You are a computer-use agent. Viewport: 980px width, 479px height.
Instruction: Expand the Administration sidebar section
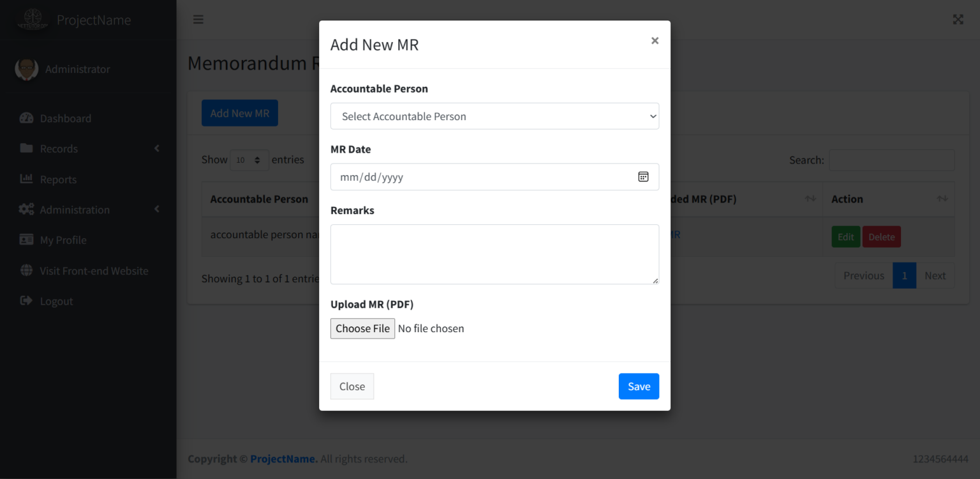point(75,209)
